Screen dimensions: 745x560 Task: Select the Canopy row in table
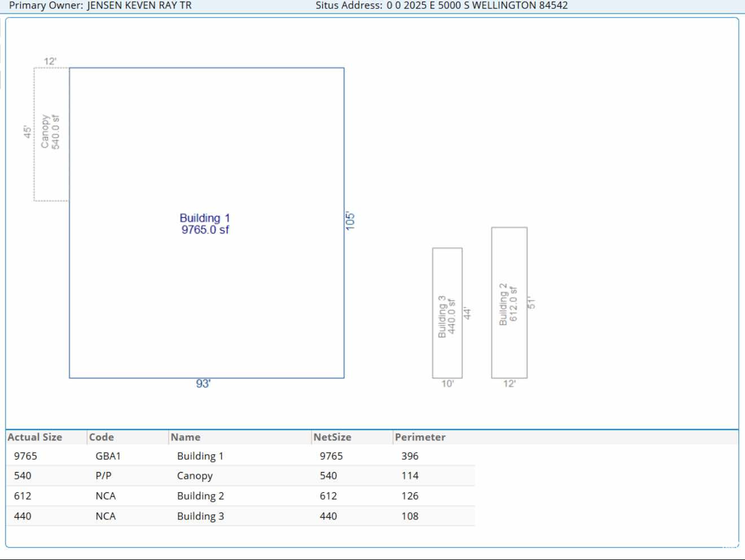[x=195, y=476]
